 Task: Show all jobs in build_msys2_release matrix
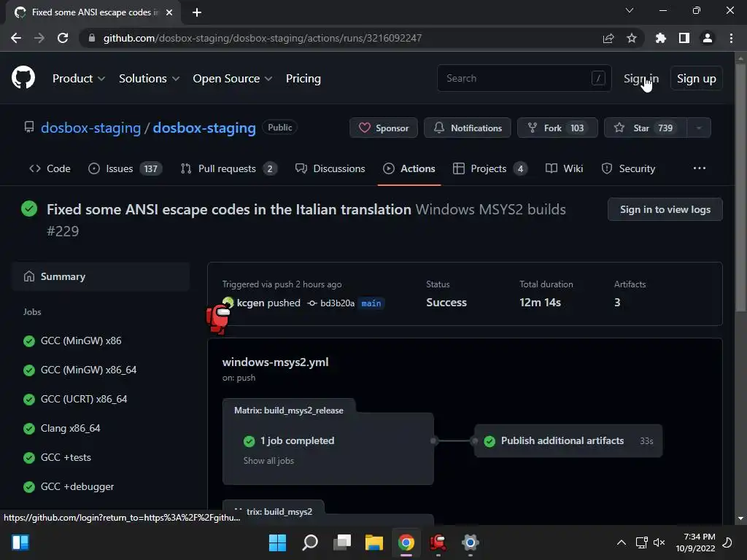coord(268,461)
